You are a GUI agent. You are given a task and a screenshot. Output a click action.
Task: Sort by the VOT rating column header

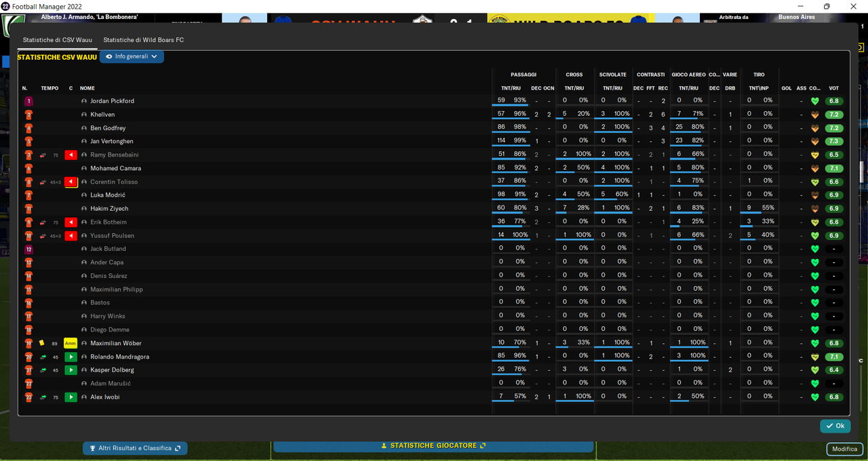[x=834, y=88]
